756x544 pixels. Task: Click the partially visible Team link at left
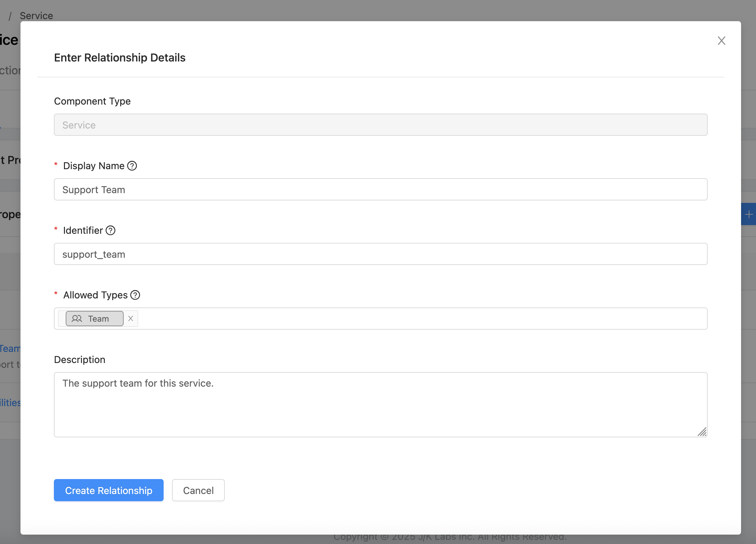(10, 348)
